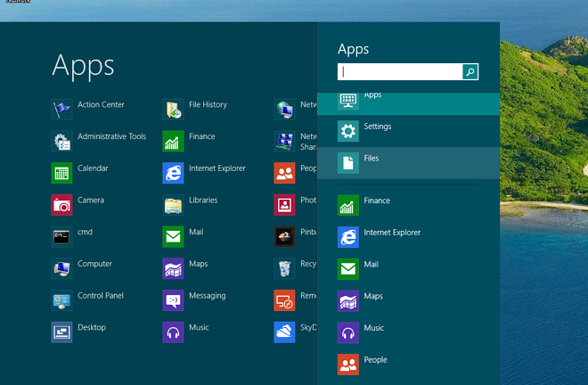
Task: Click into the Apps search text box
Action: click(399, 72)
